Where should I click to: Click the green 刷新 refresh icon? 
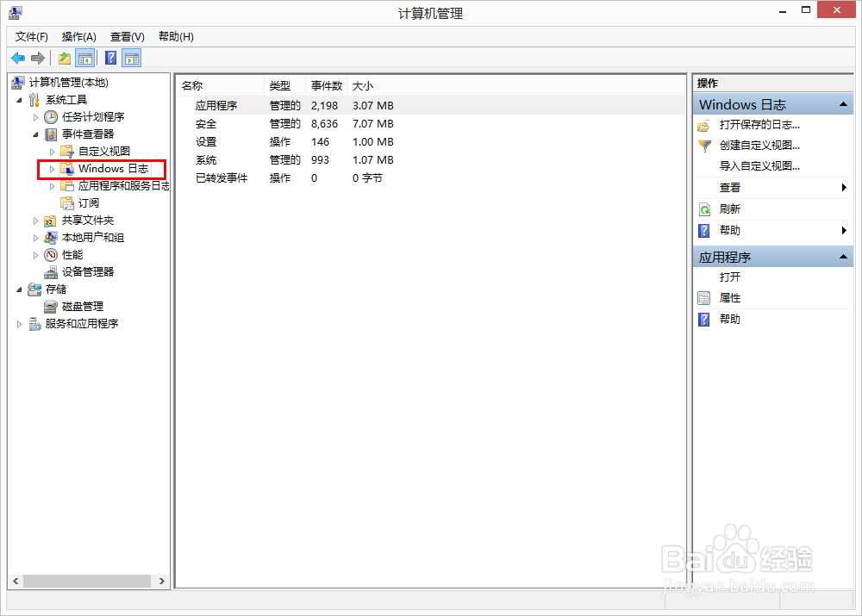coord(704,209)
